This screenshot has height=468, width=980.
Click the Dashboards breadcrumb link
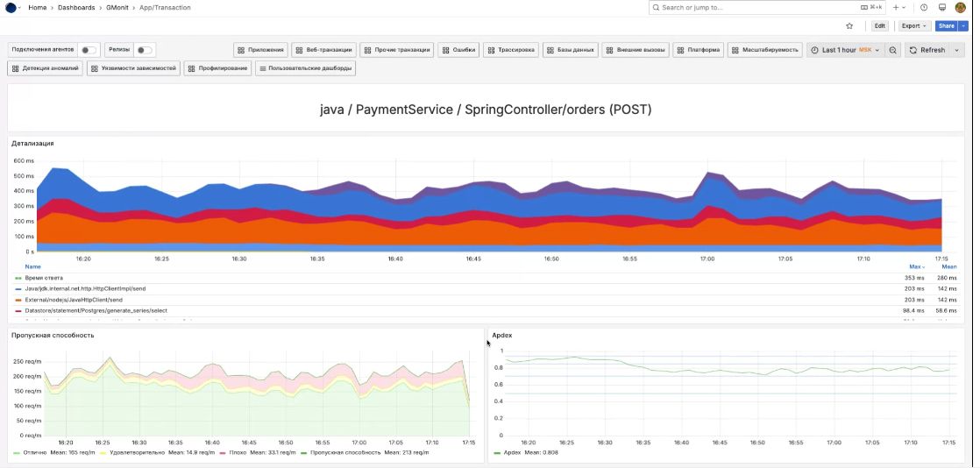point(77,7)
